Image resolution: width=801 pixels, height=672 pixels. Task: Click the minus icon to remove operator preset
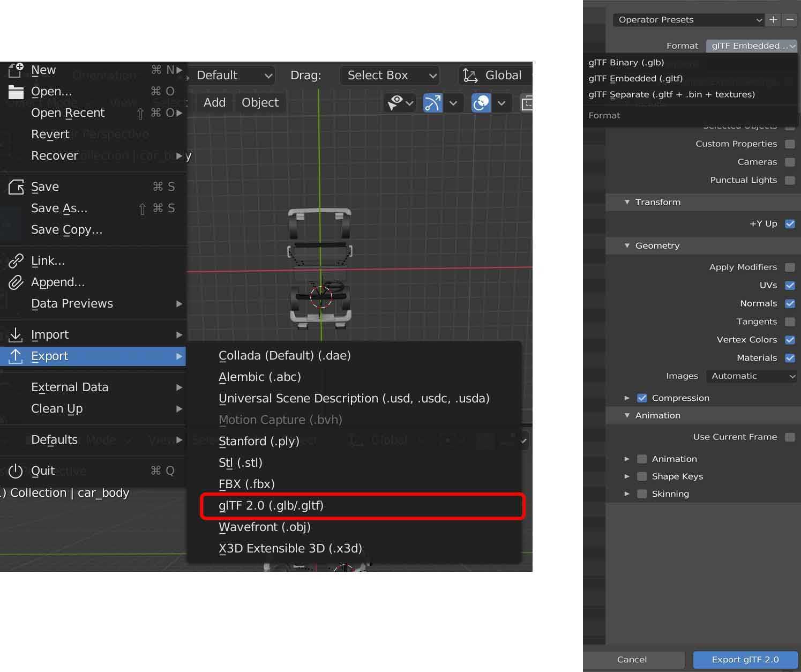coord(790,20)
